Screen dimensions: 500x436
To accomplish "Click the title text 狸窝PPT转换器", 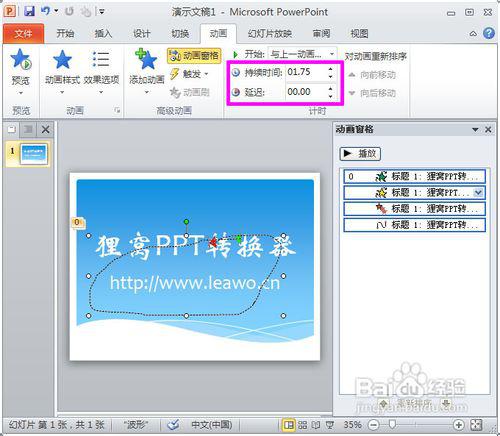I will pyautogui.click(x=195, y=247).
